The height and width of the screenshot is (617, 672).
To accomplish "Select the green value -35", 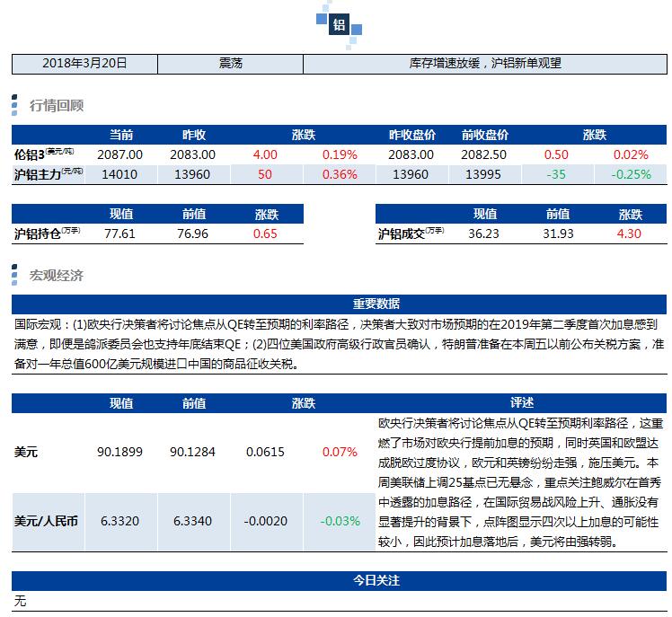I will (556, 174).
